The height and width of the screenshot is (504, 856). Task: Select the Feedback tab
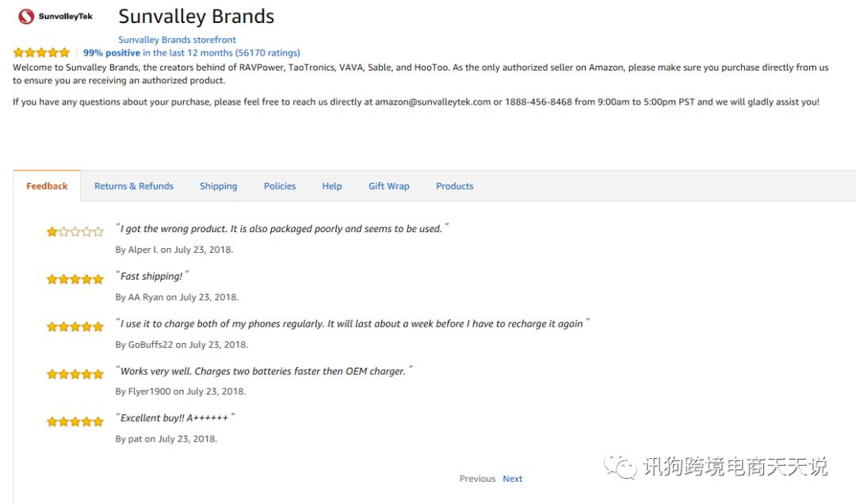[x=47, y=186]
